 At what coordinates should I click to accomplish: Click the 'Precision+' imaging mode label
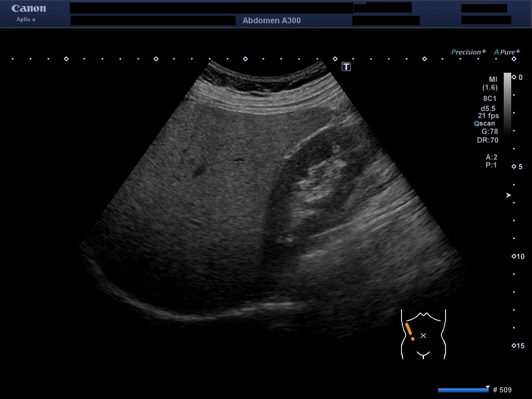click(x=468, y=52)
